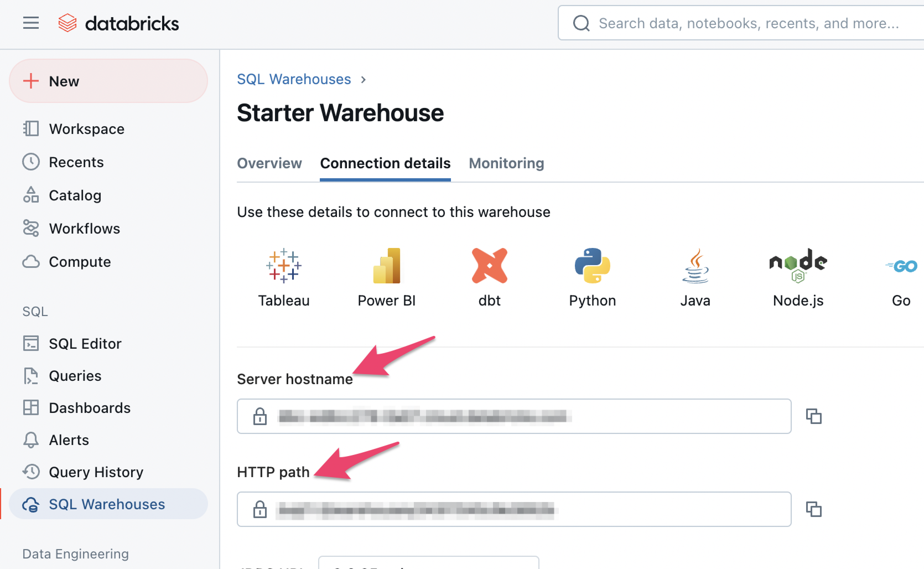Click the Server hostname copy button
924x569 pixels.
[813, 416]
